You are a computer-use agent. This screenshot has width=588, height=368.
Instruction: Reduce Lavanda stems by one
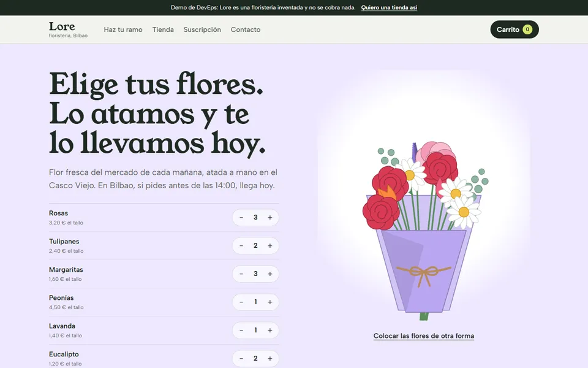(241, 330)
